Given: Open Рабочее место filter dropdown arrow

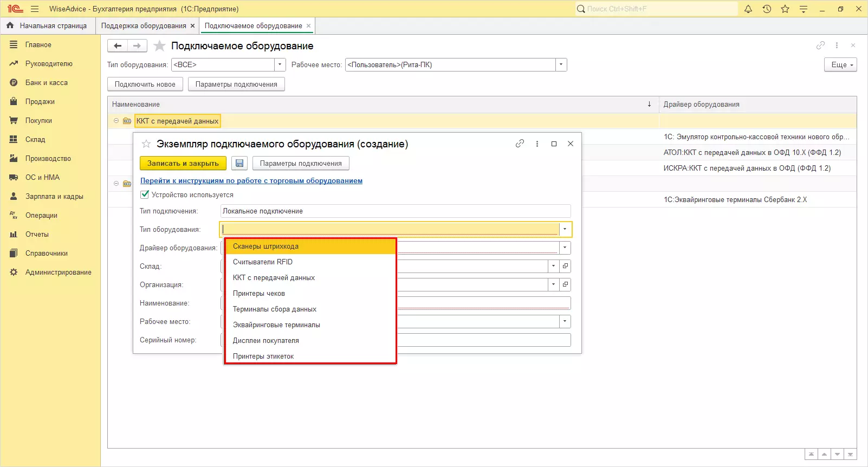Looking at the screenshot, I should point(561,64).
